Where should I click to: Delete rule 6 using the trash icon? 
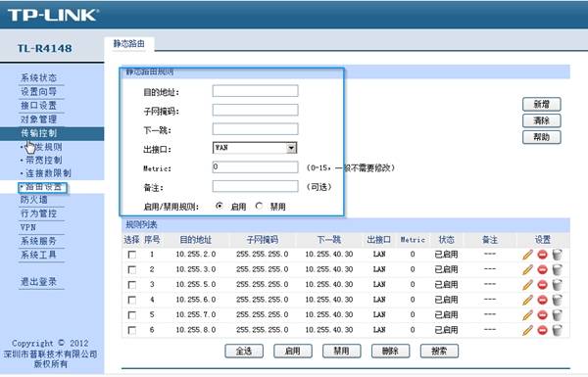(x=558, y=330)
